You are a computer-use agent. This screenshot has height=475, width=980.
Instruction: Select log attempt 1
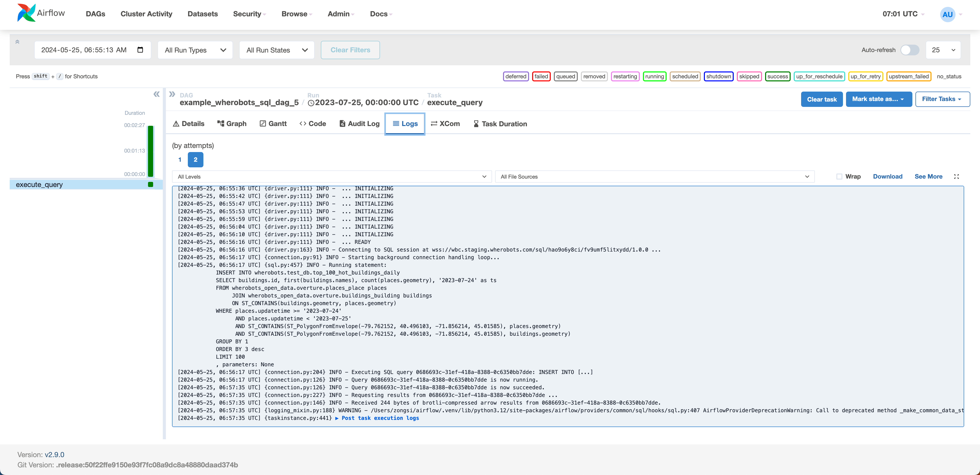pos(180,160)
